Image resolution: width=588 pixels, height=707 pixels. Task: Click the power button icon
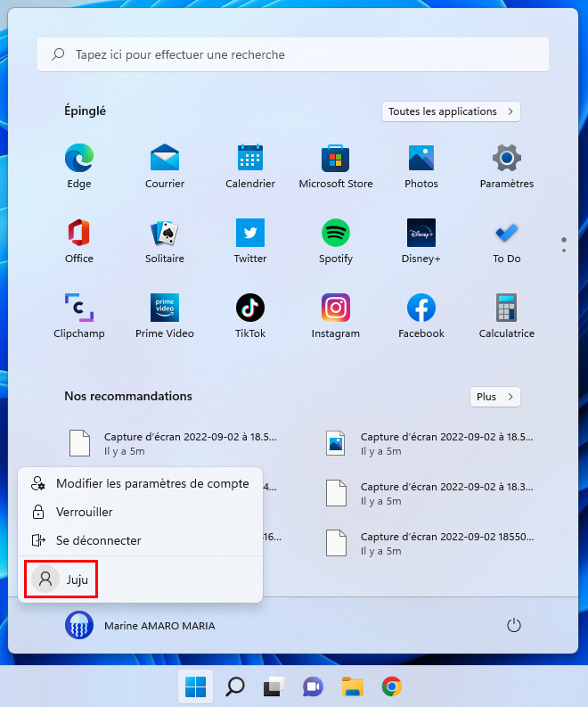(514, 625)
